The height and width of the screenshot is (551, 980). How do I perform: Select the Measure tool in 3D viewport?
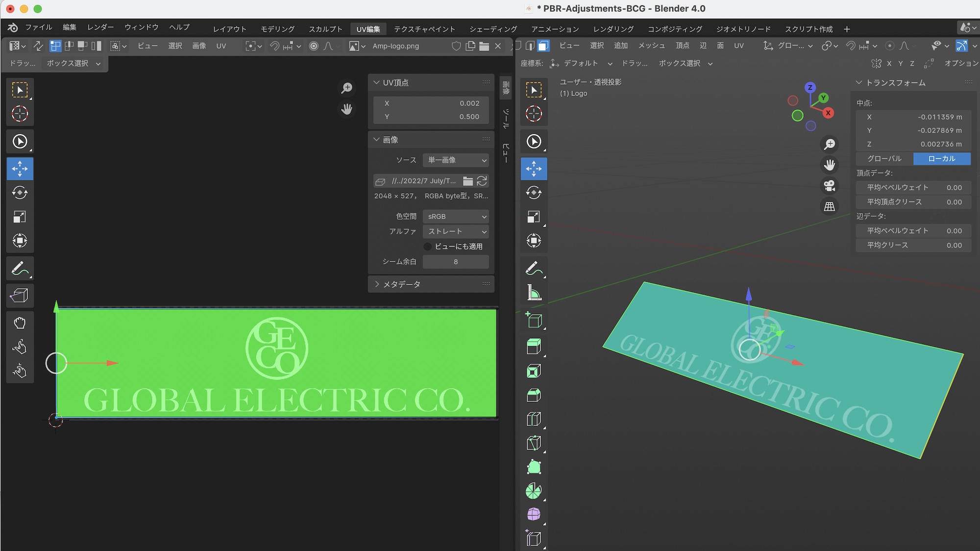[534, 293]
